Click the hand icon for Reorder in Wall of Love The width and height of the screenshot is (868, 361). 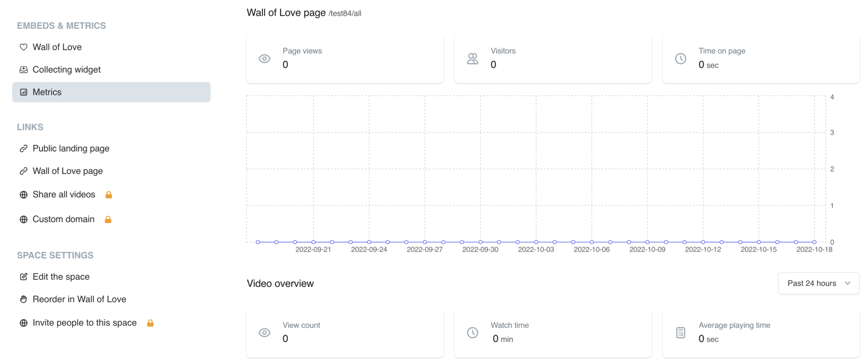(x=24, y=299)
